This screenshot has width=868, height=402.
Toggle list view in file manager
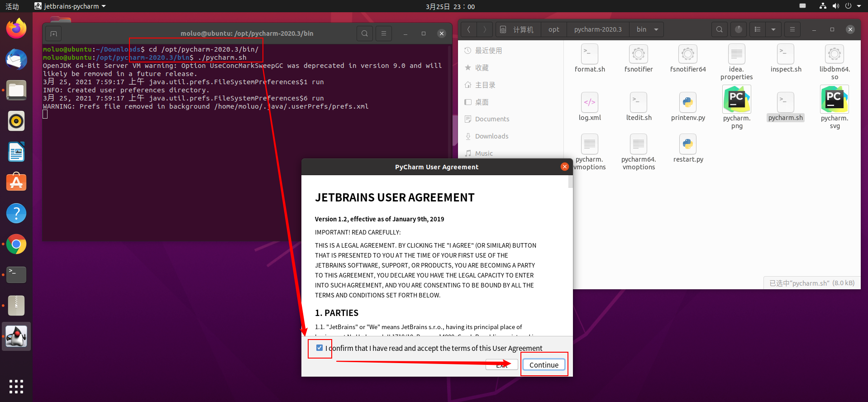click(758, 29)
